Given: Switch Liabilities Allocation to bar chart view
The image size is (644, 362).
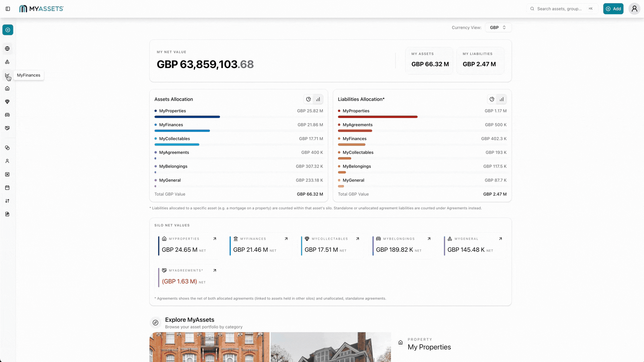Looking at the screenshot, I should 501,99.
